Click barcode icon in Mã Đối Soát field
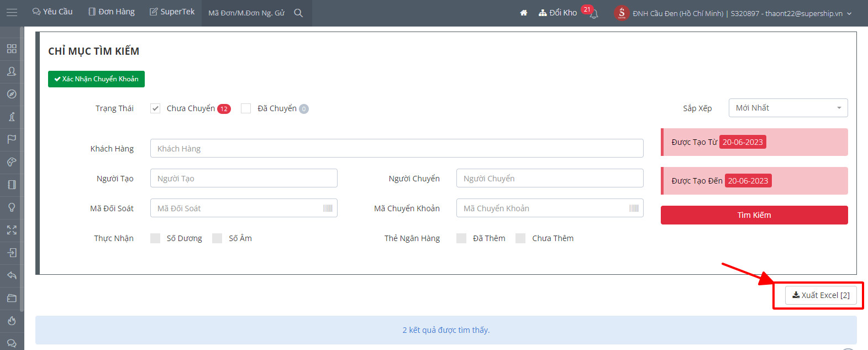Image resolution: width=868 pixels, height=350 pixels. pos(328,208)
